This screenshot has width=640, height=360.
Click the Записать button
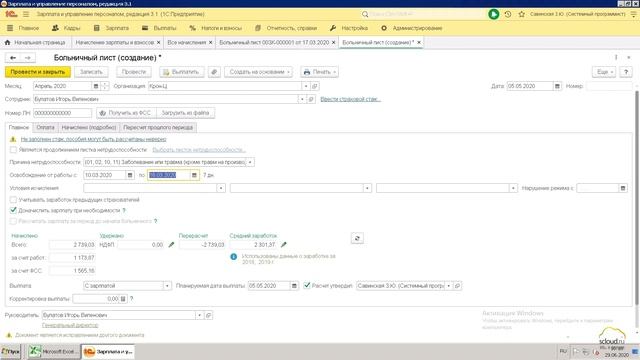click(91, 72)
